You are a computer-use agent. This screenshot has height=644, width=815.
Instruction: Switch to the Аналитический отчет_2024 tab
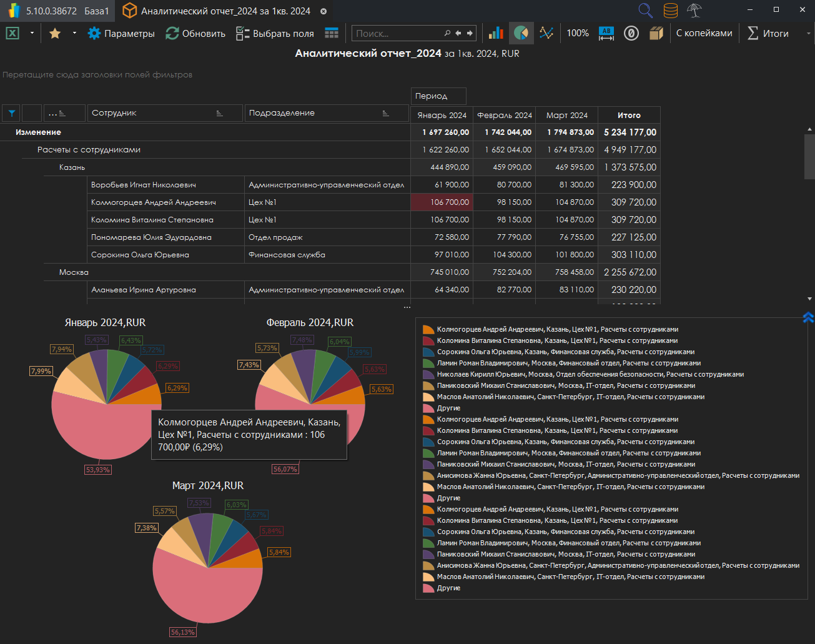pyautogui.click(x=225, y=11)
